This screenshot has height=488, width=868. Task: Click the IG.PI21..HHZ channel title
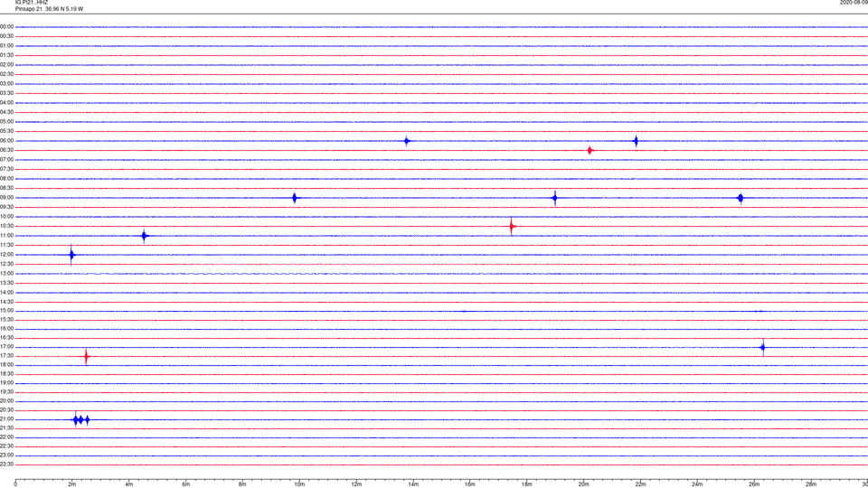[32, 2]
